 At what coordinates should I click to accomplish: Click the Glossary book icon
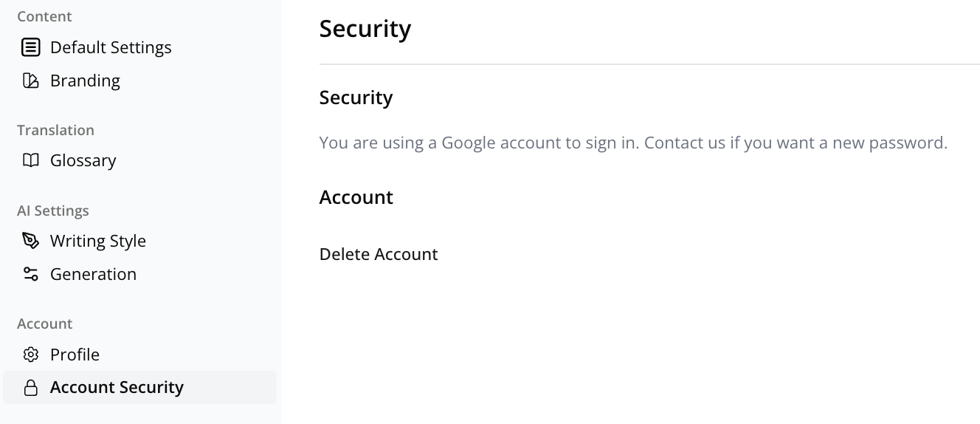[x=31, y=160]
